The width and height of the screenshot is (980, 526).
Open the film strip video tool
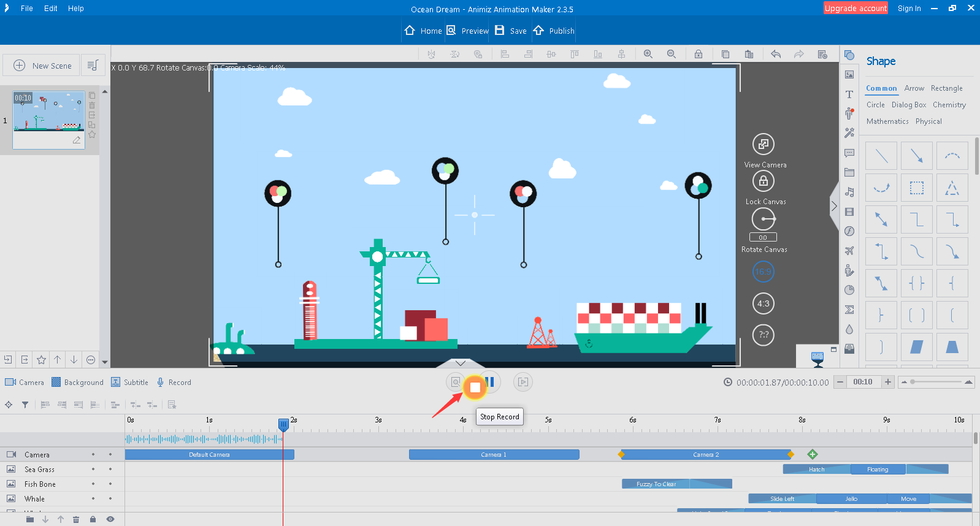tap(849, 212)
